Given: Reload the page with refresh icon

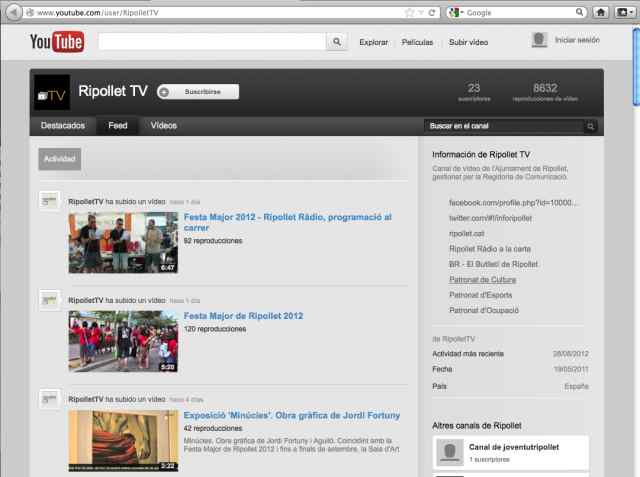Looking at the screenshot, I should pyautogui.click(x=431, y=12).
